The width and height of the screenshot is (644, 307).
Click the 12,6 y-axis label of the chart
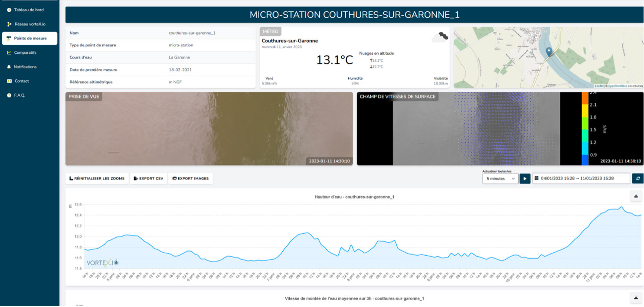point(78,204)
